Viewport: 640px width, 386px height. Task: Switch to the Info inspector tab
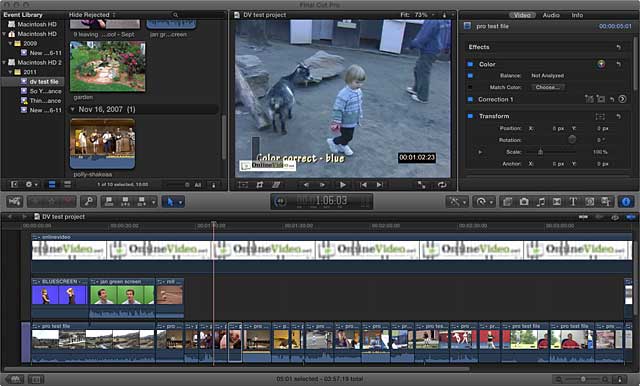[577, 15]
